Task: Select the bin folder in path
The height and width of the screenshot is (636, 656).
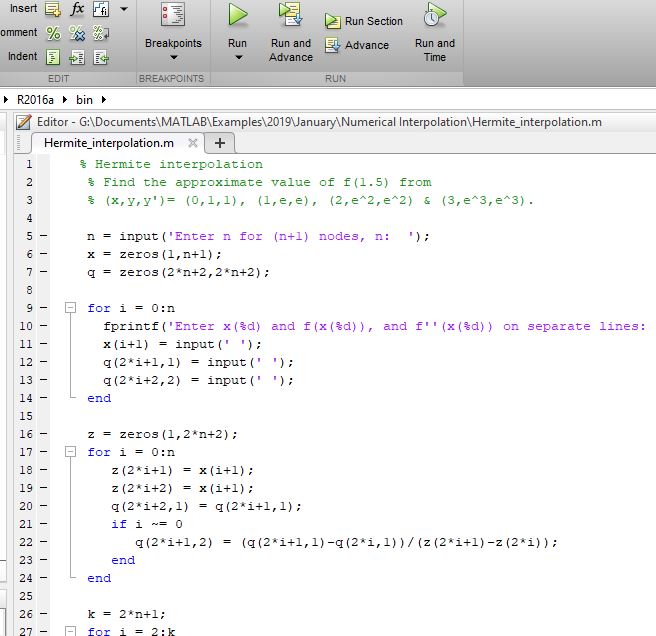Action: point(84,100)
